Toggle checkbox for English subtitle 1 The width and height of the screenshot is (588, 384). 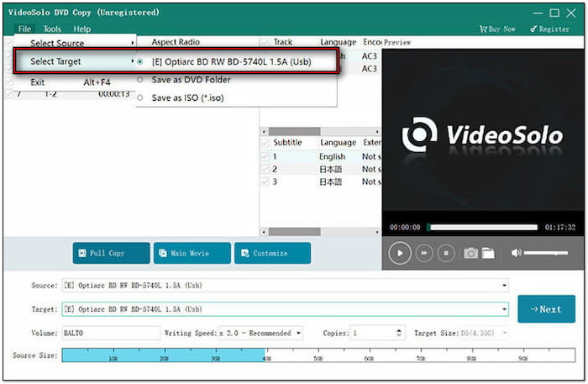click(x=265, y=156)
